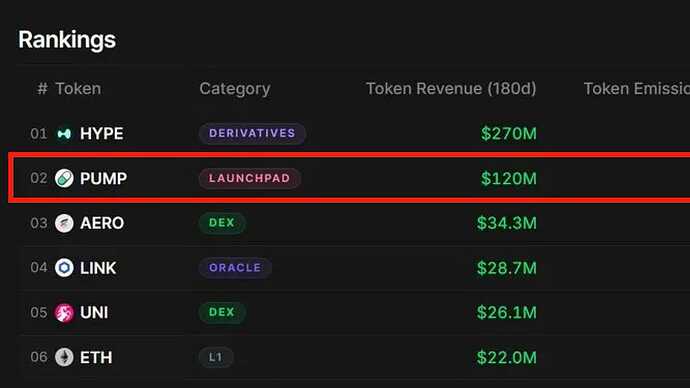Sort by Category column header
This screenshot has width=690, height=388.
point(235,89)
